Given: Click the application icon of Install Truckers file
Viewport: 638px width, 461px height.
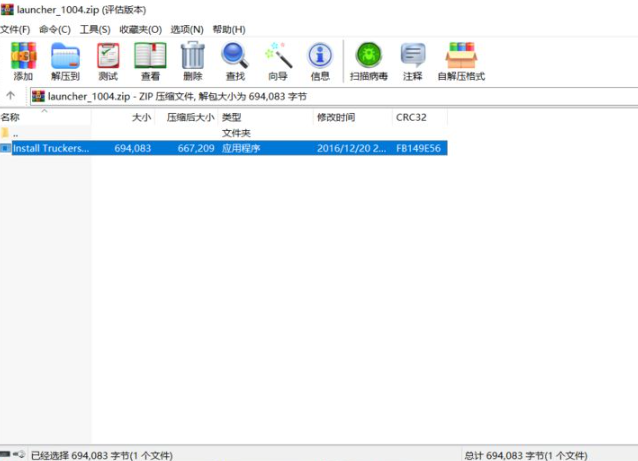Looking at the screenshot, I should pos(5,148).
